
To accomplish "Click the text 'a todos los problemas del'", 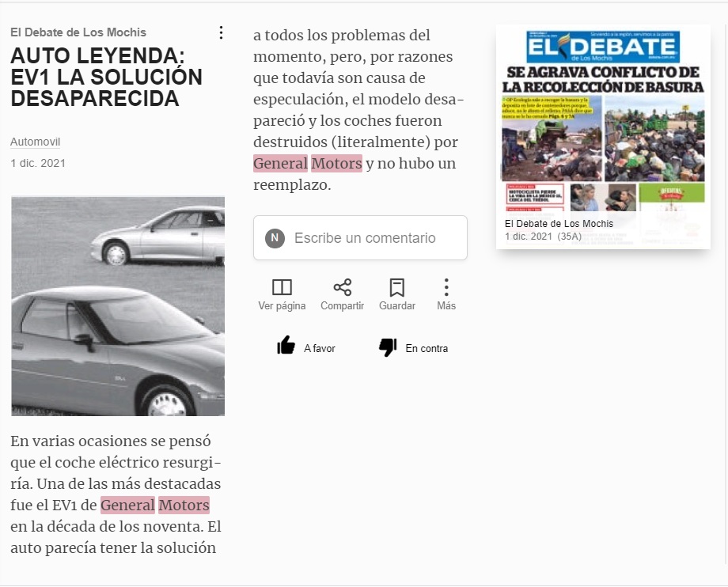I will tap(342, 36).
